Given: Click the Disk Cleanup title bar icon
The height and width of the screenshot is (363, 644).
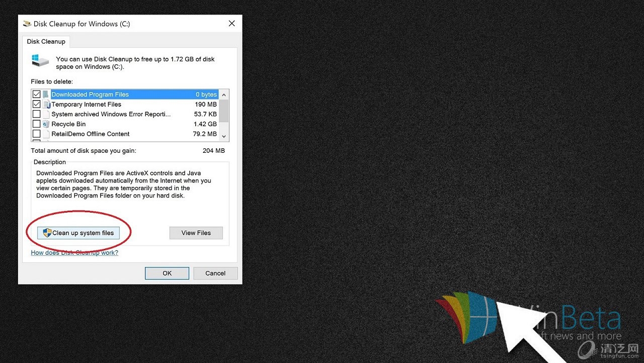Looking at the screenshot, I should [27, 24].
